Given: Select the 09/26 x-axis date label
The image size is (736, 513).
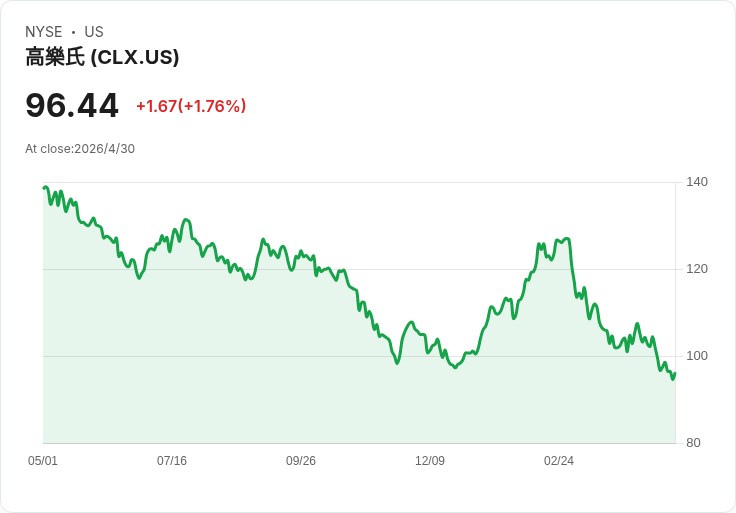Looking at the screenshot, I should pos(301,460).
